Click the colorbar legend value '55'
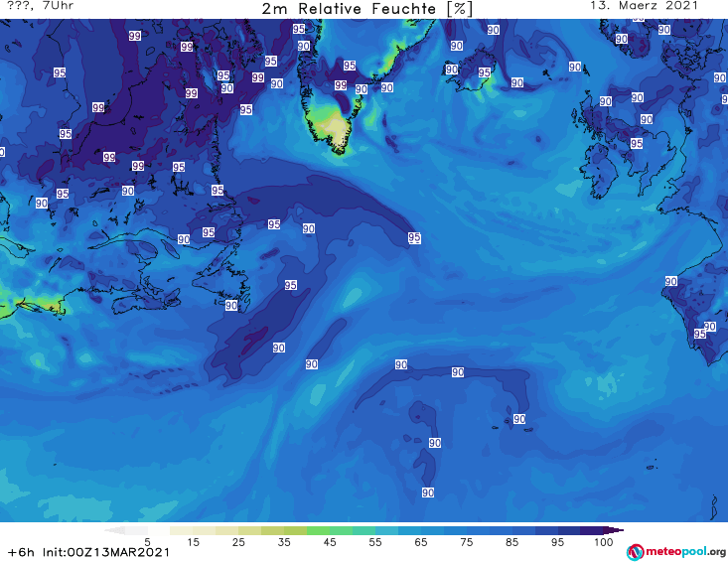 pyautogui.click(x=375, y=542)
